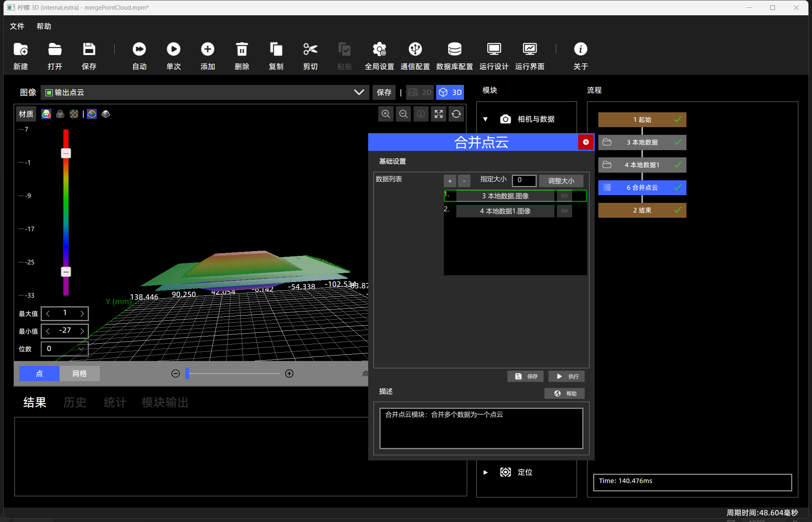Open 通信配置 communication config

pos(415,56)
